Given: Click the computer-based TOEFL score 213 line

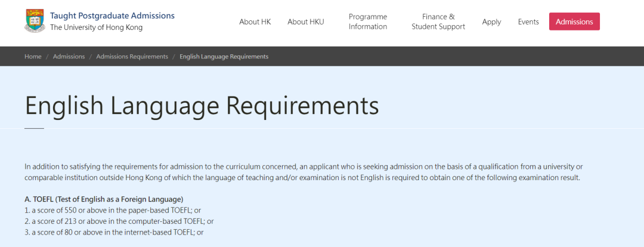Looking at the screenshot, I should coord(119,221).
